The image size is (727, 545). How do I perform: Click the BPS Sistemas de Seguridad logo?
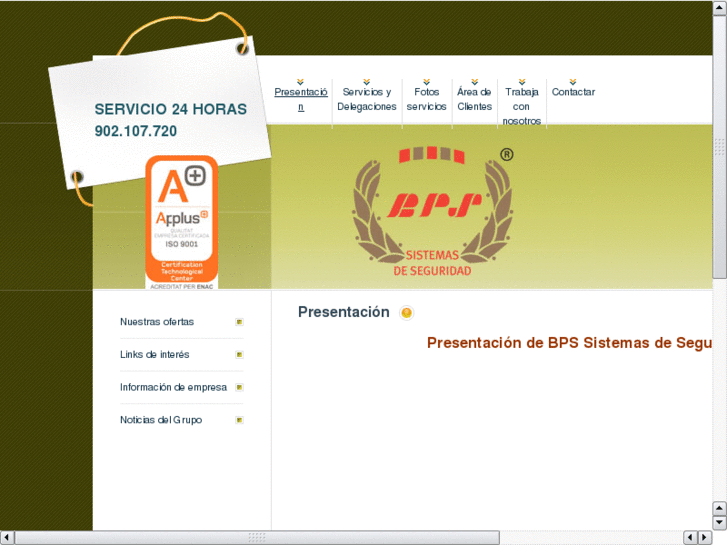pos(432,212)
